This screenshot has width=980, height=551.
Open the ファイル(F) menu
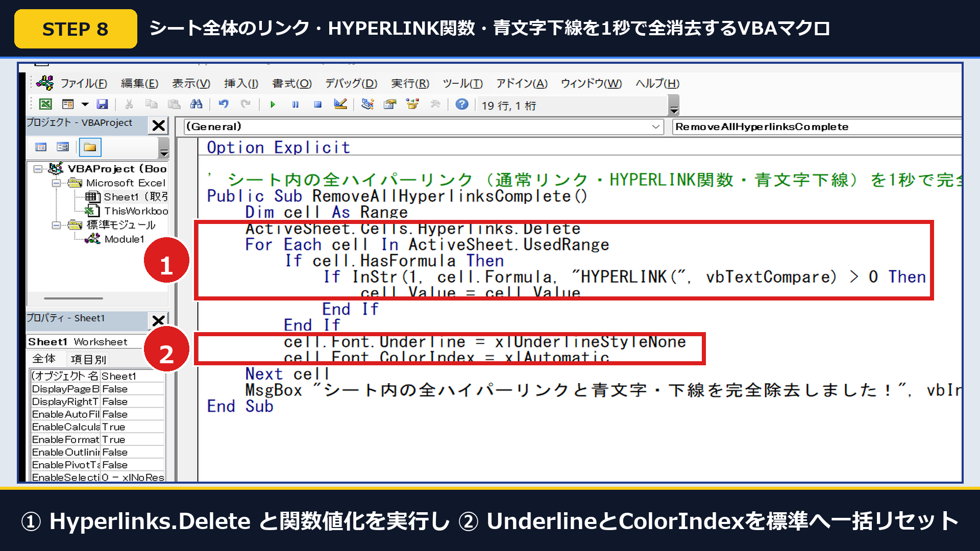(84, 83)
